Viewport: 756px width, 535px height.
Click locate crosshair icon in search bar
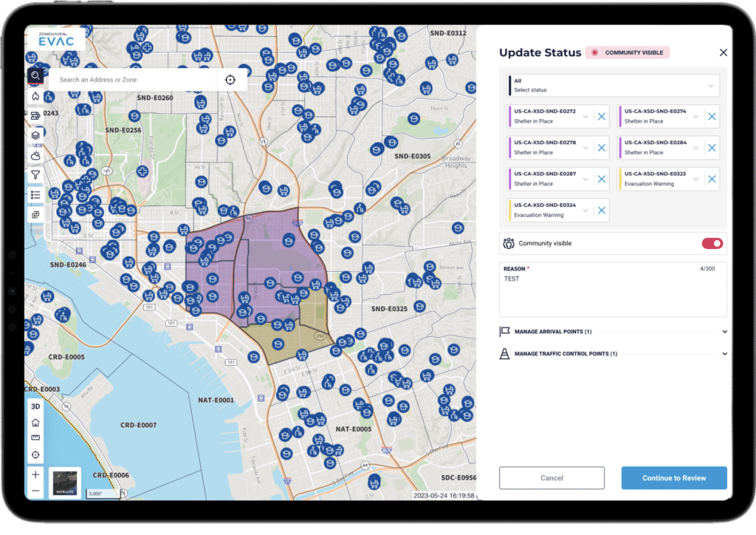[x=230, y=80]
